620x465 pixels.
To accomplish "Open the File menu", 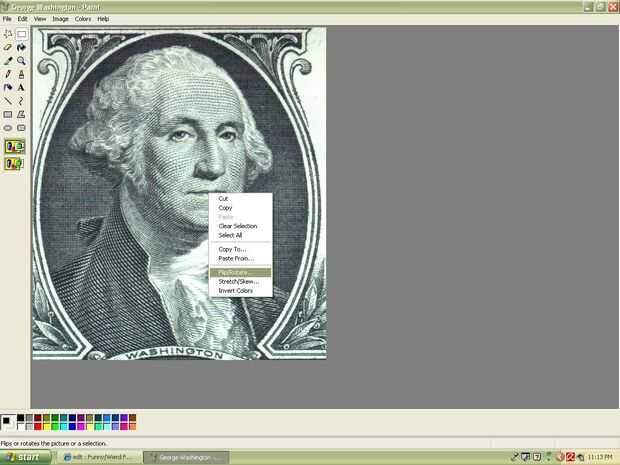I will coord(7,19).
